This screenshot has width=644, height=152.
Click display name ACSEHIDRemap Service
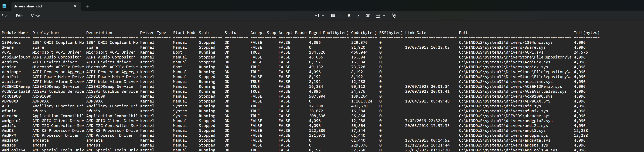pyautogui.click(x=56, y=87)
